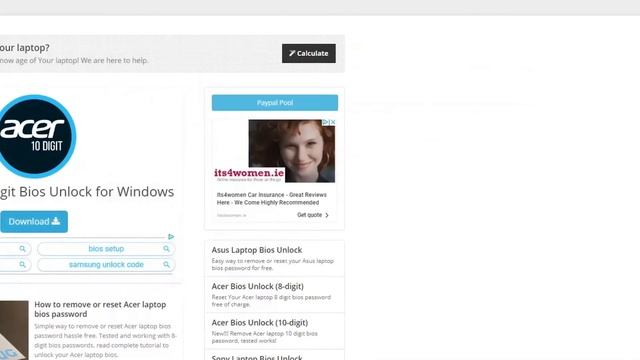Click Get quote in the ad
Image resolution: width=640 pixels, height=360 pixels.
tap(309, 215)
